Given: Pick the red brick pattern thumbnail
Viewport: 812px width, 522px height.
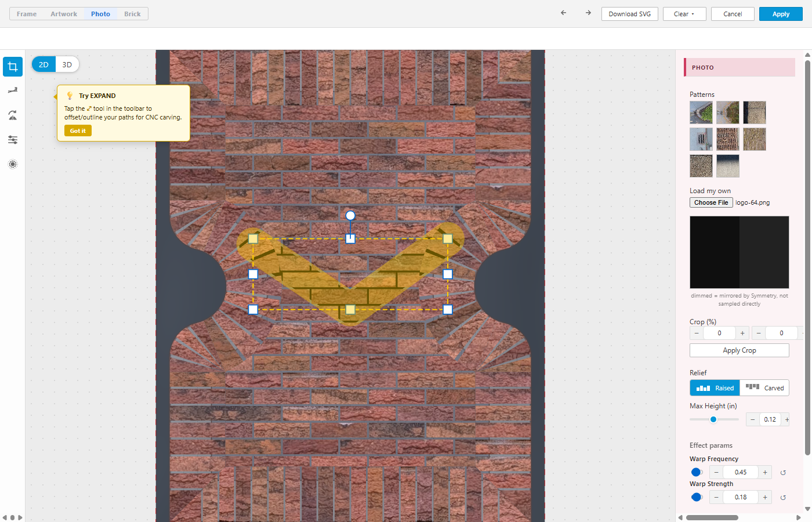Looking at the screenshot, I should (728, 139).
